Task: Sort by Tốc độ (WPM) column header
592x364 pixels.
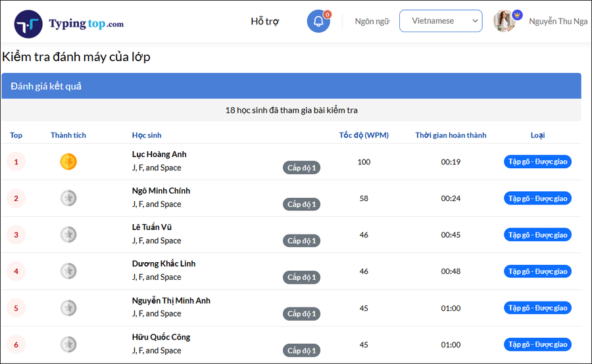Action: [x=364, y=135]
